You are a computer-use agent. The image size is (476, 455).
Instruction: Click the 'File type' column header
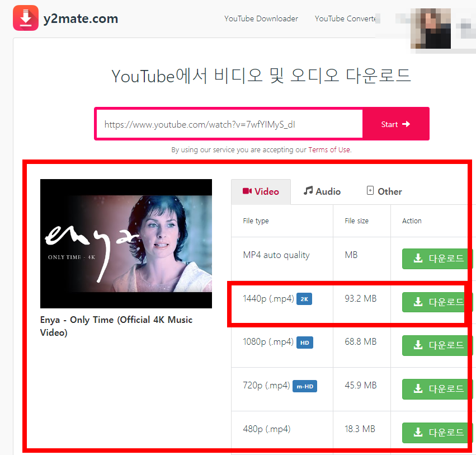(x=256, y=221)
